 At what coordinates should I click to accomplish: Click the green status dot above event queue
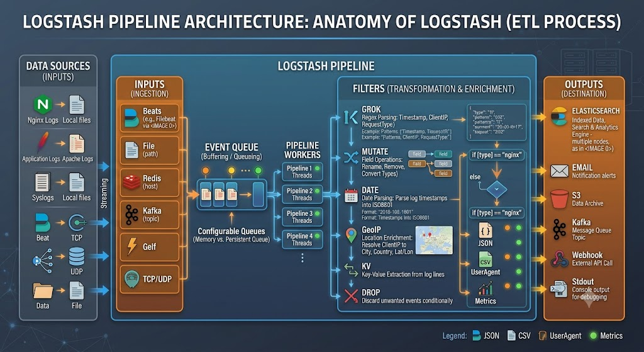tap(258, 170)
